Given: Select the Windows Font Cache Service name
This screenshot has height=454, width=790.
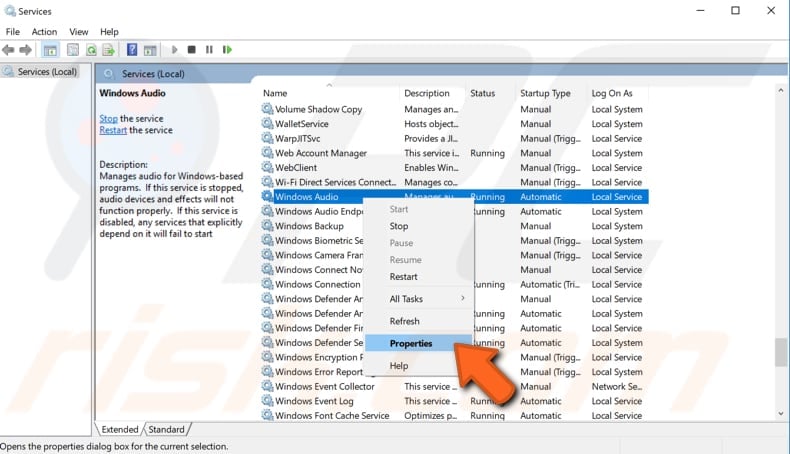Looking at the screenshot, I should (332, 416).
